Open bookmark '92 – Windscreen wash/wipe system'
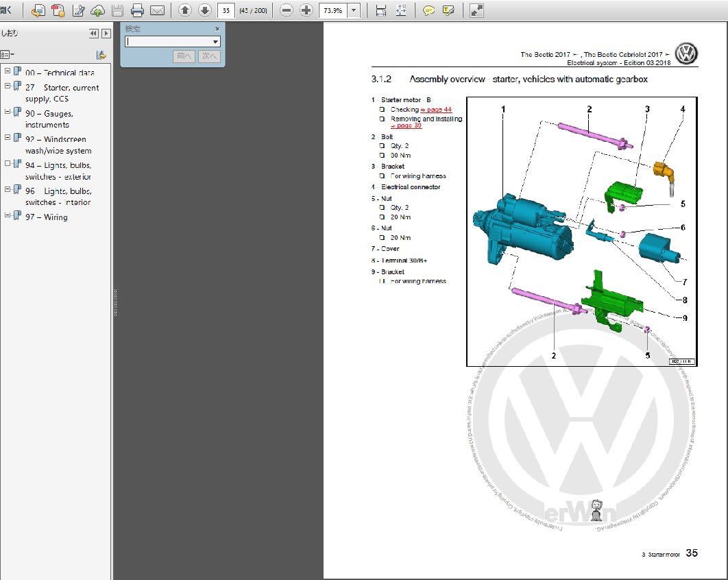The height and width of the screenshot is (580, 728). (x=58, y=145)
